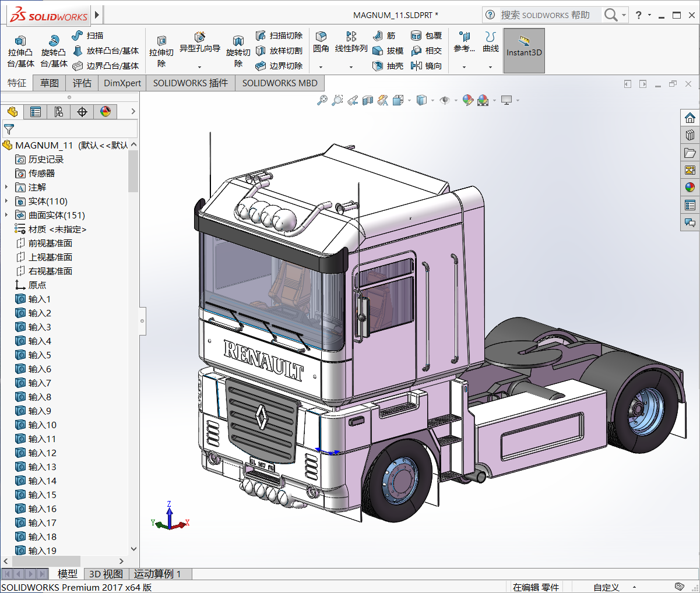
Task: Open the Appearances tab in right task pane
Action: pyautogui.click(x=690, y=188)
